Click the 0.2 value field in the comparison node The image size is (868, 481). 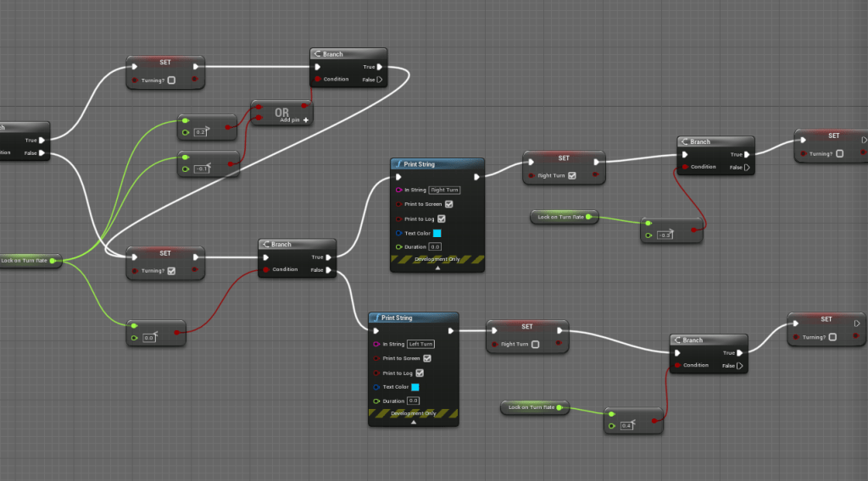(200, 132)
